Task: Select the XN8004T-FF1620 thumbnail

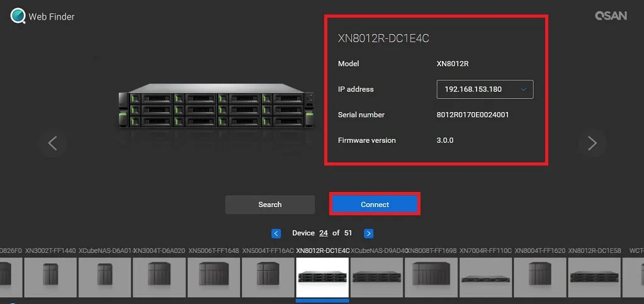Action: click(539, 278)
